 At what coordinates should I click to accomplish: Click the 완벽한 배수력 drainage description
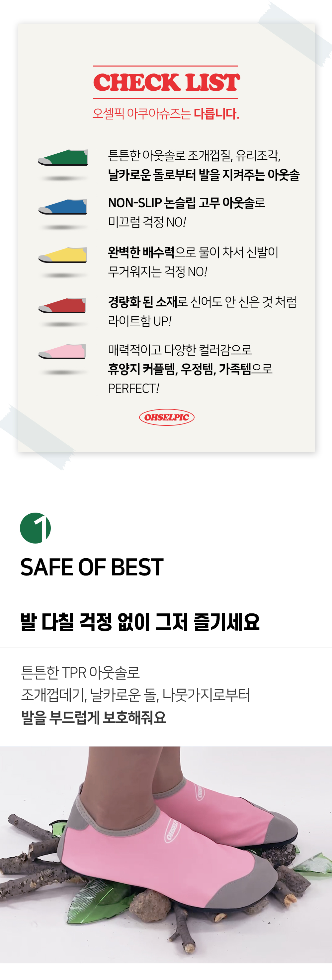click(x=193, y=262)
